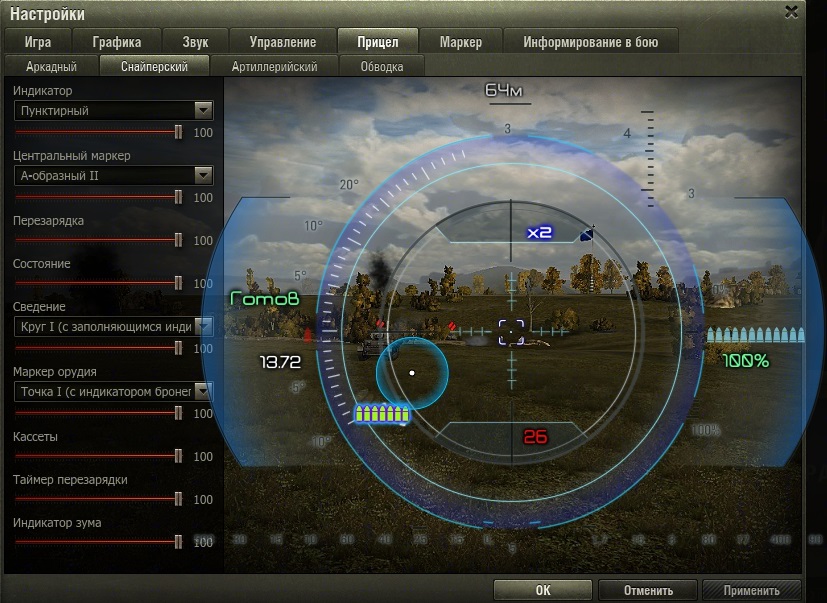Click the Применить apply button
Screen dimensions: 827x603
752,590
